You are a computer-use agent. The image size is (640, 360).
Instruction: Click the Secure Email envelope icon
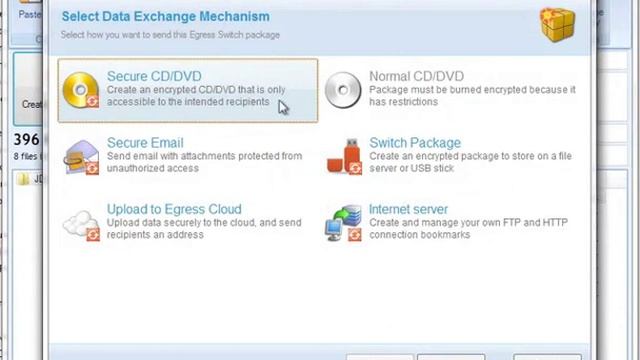[81, 157]
